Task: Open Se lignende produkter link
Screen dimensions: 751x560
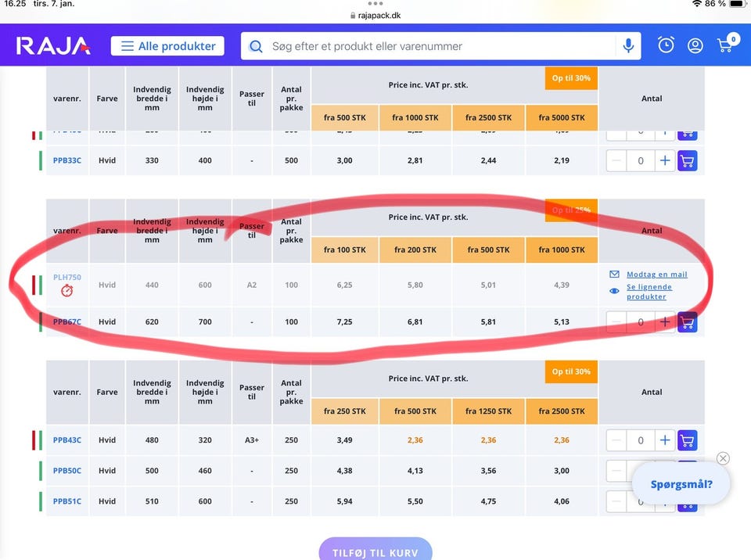Action: [649, 292]
